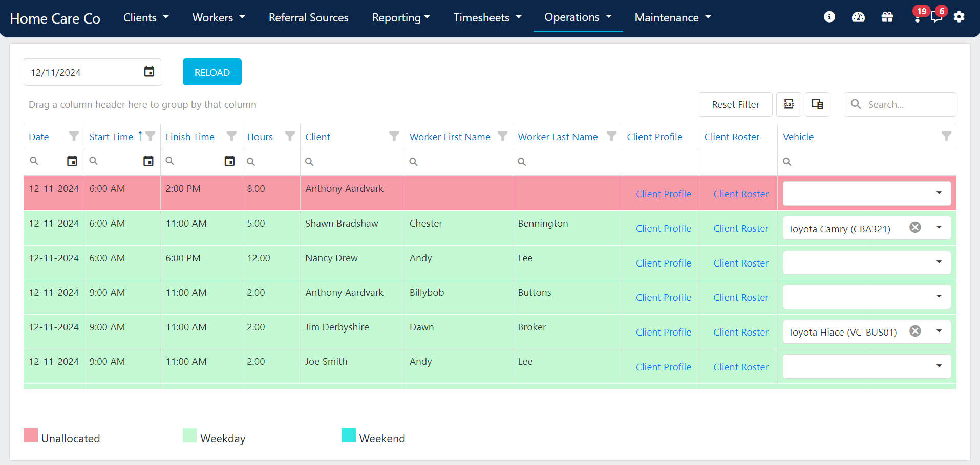This screenshot has width=980, height=465.
Task: Open Client Roster for unallocated Anthony Aardvark
Action: (x=741, y=194)
